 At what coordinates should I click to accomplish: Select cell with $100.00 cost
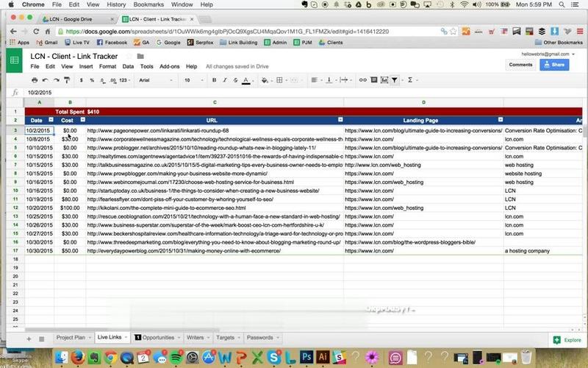(70, 208)
